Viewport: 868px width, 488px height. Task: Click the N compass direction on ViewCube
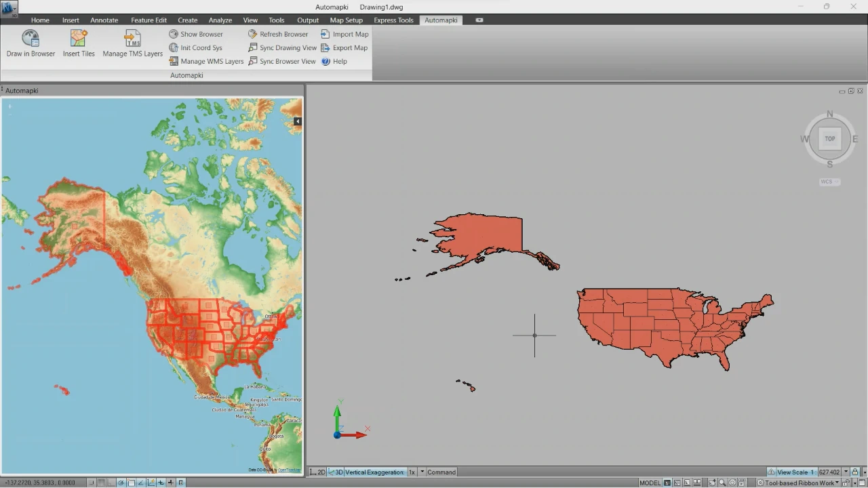click(830, 114)
